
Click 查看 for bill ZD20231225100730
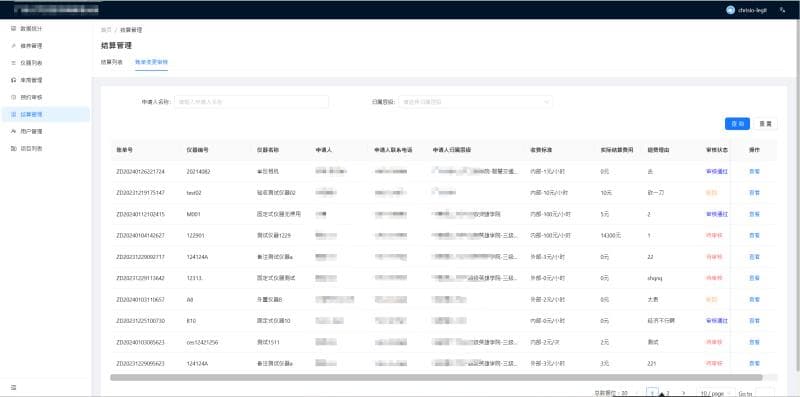(754, 321)
